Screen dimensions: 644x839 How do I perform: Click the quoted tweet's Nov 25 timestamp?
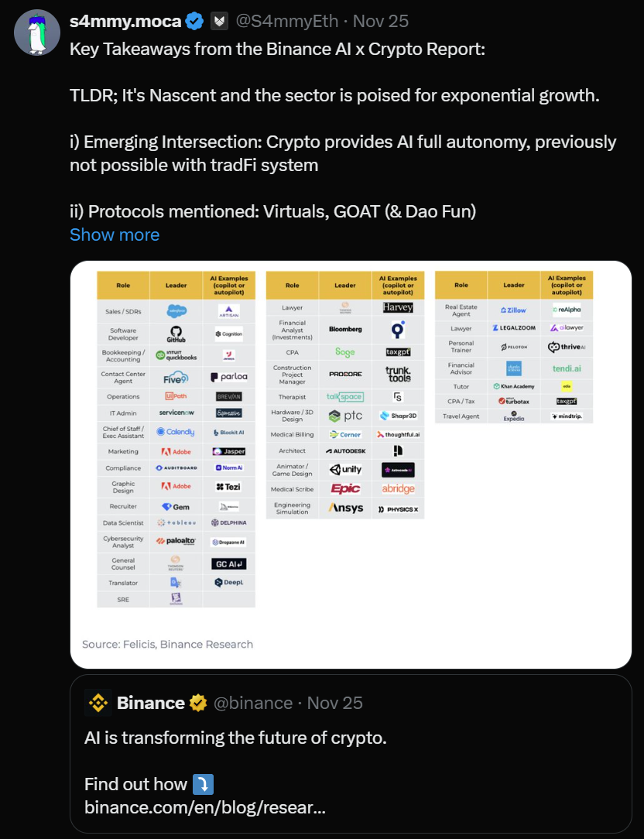(x=335, y=703)
